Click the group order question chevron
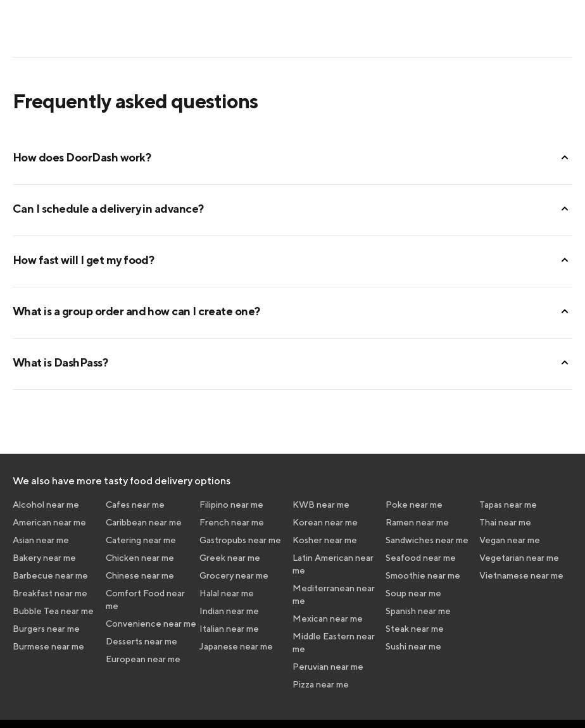 click(565, 311)
